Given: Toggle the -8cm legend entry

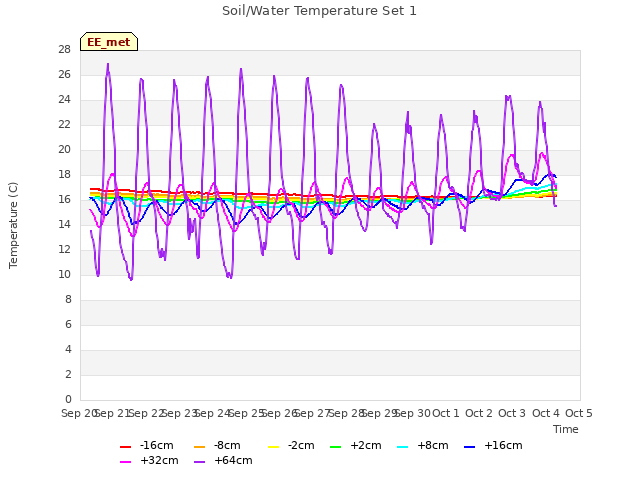Looking at the screenshot, I should coord(217,445).
